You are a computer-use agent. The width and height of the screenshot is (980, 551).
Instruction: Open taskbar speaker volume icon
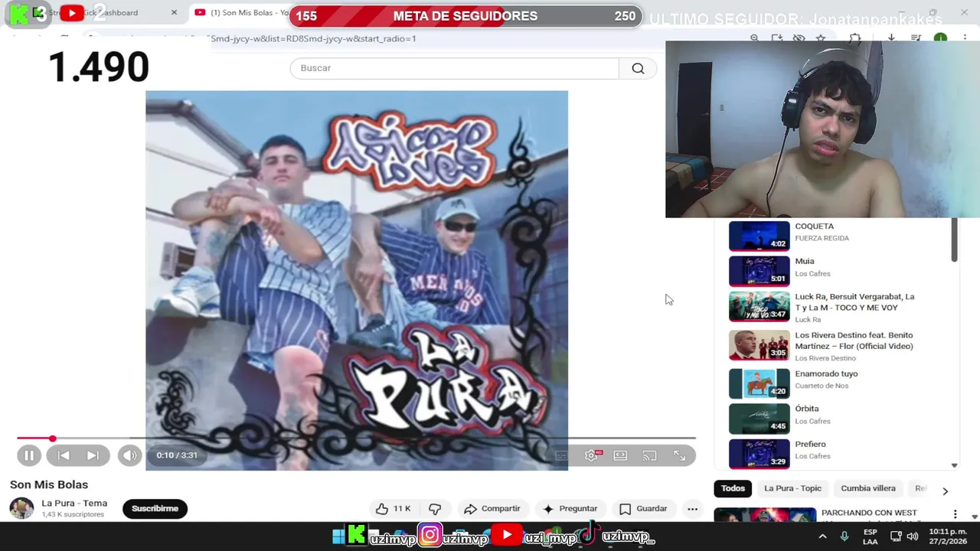coord(912,536)
